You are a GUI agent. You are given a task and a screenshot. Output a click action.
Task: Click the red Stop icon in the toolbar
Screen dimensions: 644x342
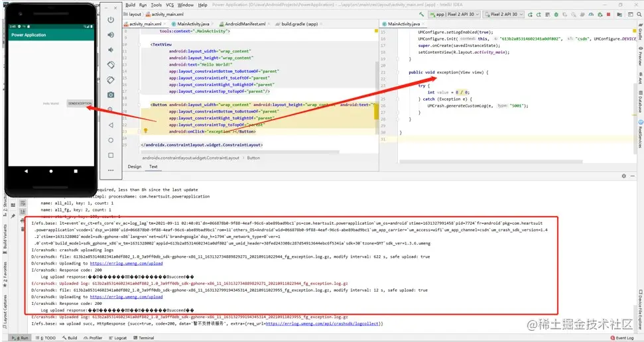coord(608,15)
